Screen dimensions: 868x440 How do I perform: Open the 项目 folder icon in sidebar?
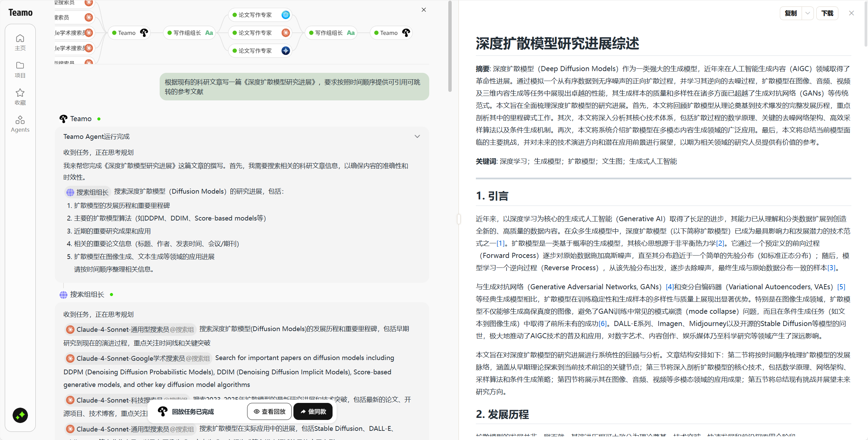(20, 70)
